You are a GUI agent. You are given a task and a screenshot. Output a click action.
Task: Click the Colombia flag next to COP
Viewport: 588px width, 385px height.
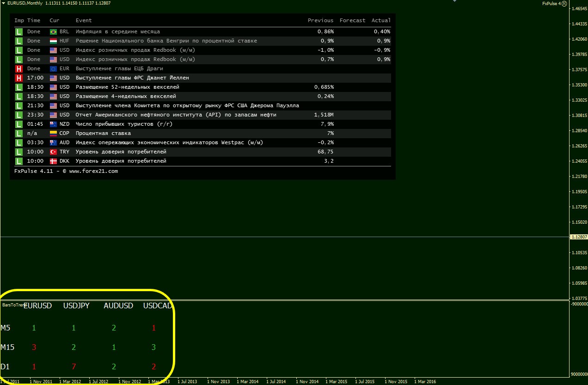tap(53, 134)
